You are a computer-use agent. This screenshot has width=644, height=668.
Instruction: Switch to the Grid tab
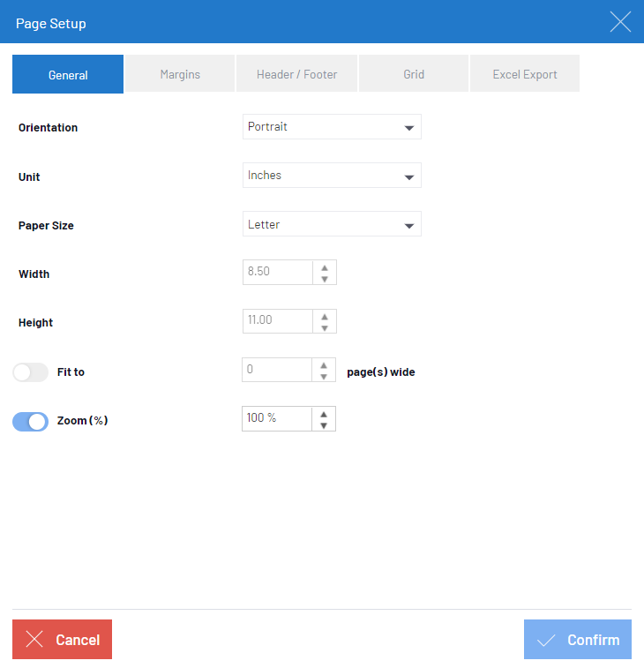coord(414,73)
